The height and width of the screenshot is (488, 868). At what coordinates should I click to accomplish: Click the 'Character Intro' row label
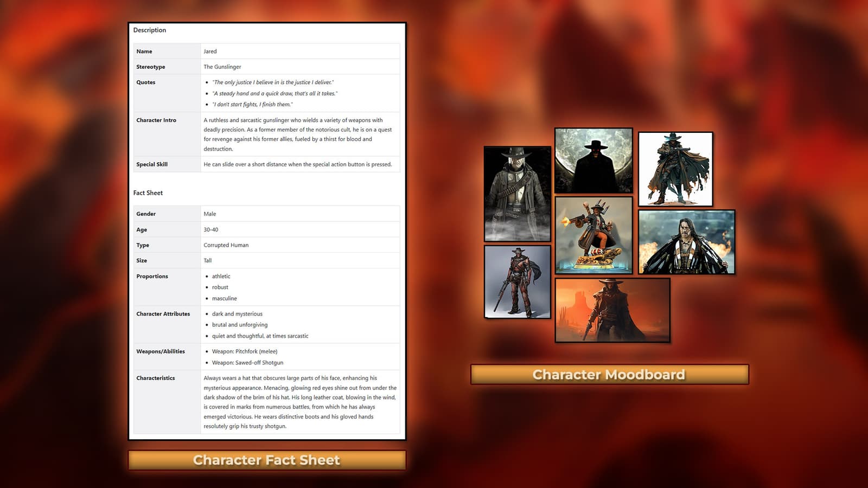[156, 120]
